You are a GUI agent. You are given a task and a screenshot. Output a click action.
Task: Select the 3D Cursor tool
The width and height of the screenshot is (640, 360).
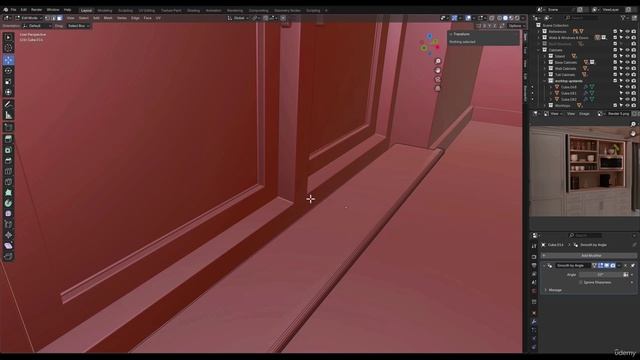tap(8, 48)
